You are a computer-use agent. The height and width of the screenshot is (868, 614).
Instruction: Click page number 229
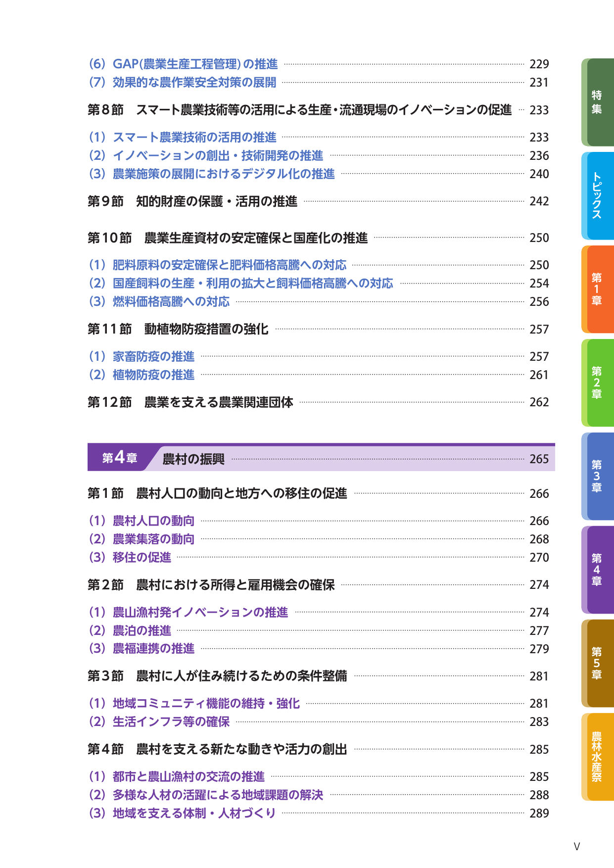coord(539,64)
